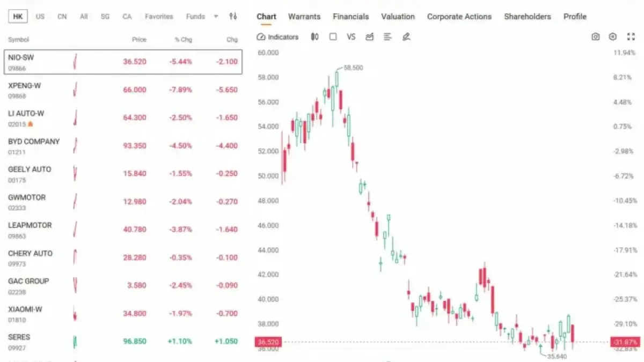Expand chart to fullscreen
The height and width of the screenshot is (362, 644).
(631, 37)
